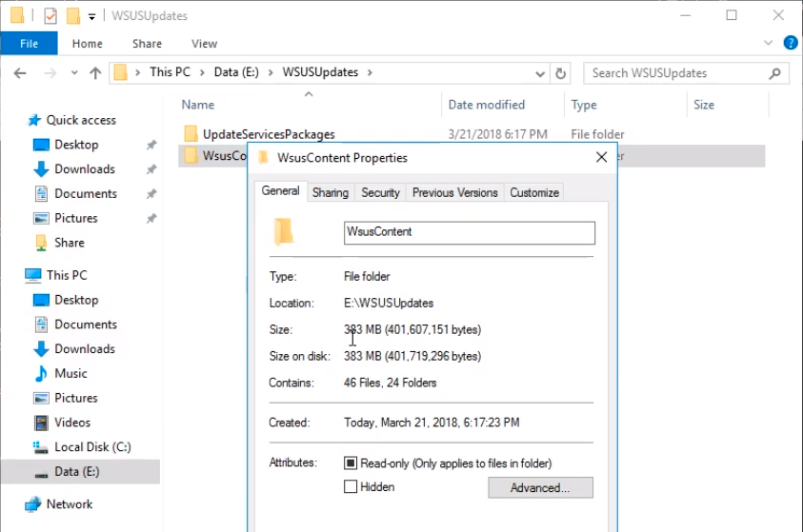
Task: Click Data (E:) in the address bar
Action: pyautogui.click(x=236, y=72)
